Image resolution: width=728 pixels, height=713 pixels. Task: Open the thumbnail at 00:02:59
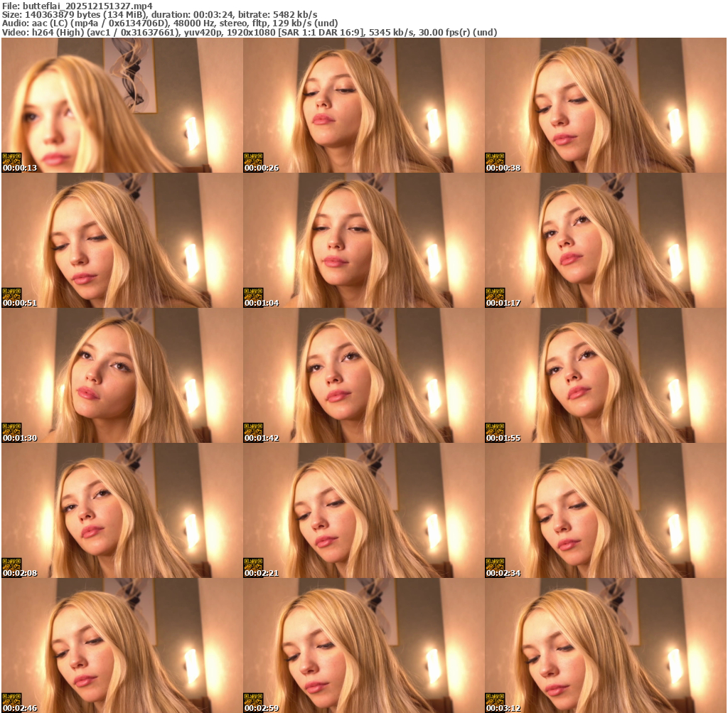coord(364,645)
